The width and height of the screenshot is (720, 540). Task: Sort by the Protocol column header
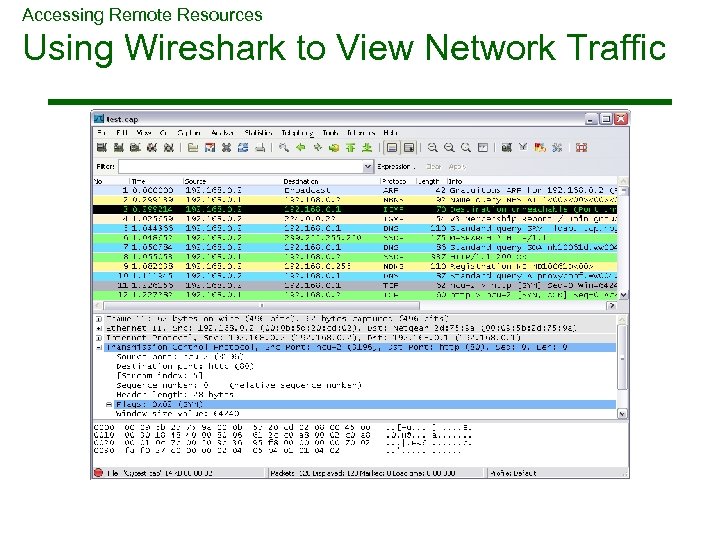[398, 181]
